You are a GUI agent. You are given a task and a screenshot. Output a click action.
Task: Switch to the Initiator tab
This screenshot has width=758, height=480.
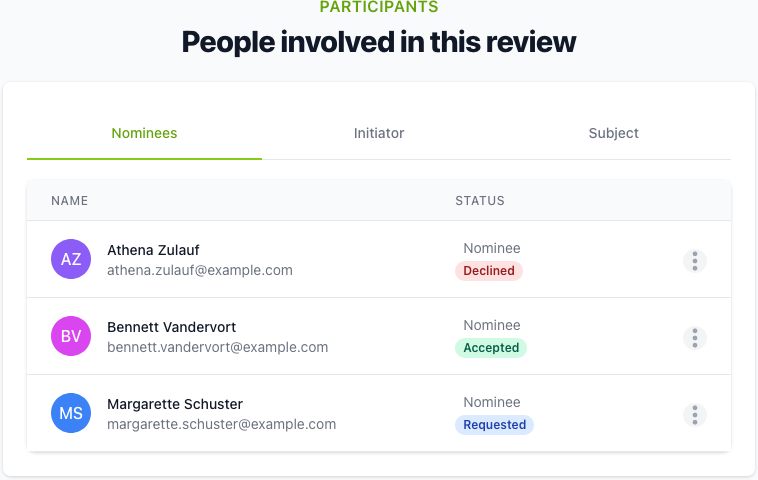pyautogui.click(x=379, y=133)
